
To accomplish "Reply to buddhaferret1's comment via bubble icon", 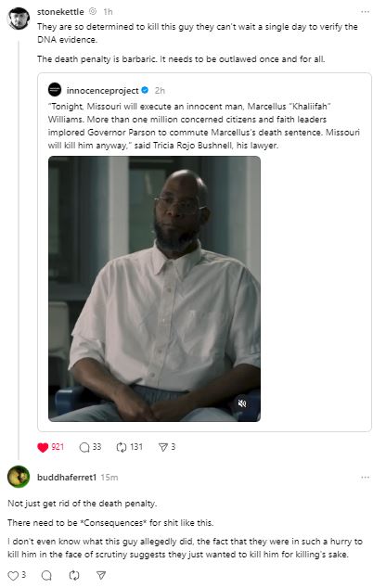I will coord(46,576).
